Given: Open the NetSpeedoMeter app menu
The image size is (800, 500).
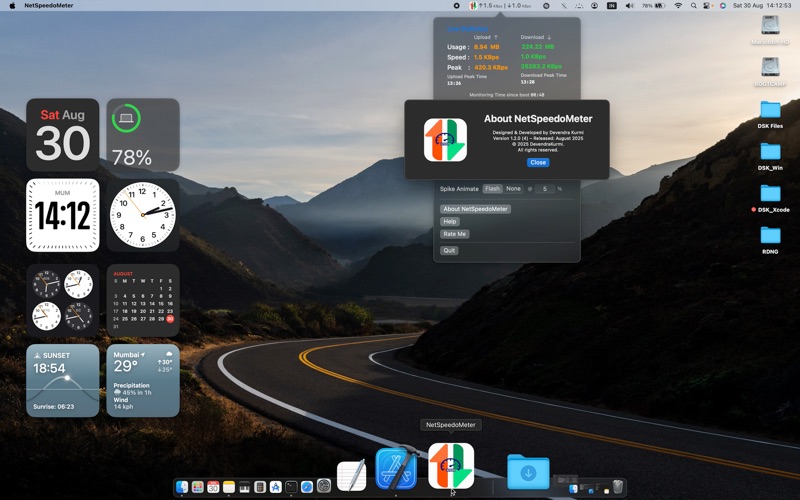Looking at the screenshot, I should point(48,6).
